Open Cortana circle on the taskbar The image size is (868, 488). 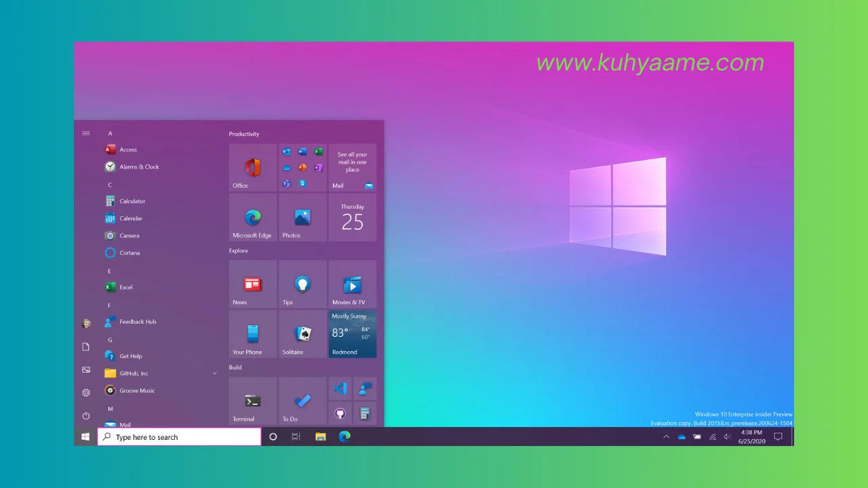(x=273, y=437)
